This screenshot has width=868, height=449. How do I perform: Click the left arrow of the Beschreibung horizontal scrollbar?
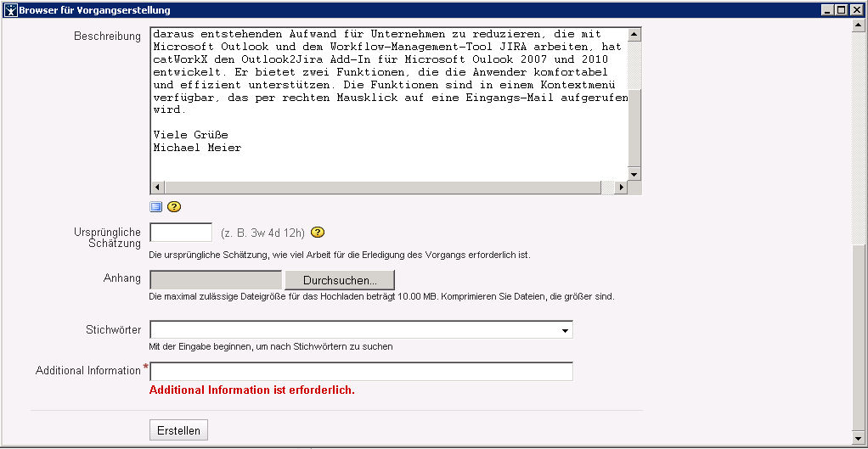156,188
